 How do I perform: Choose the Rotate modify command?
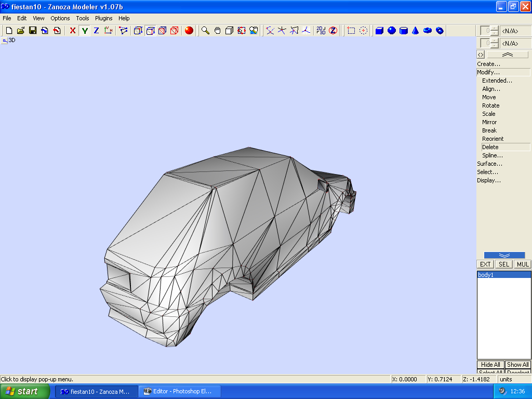(x=490, y=105)
